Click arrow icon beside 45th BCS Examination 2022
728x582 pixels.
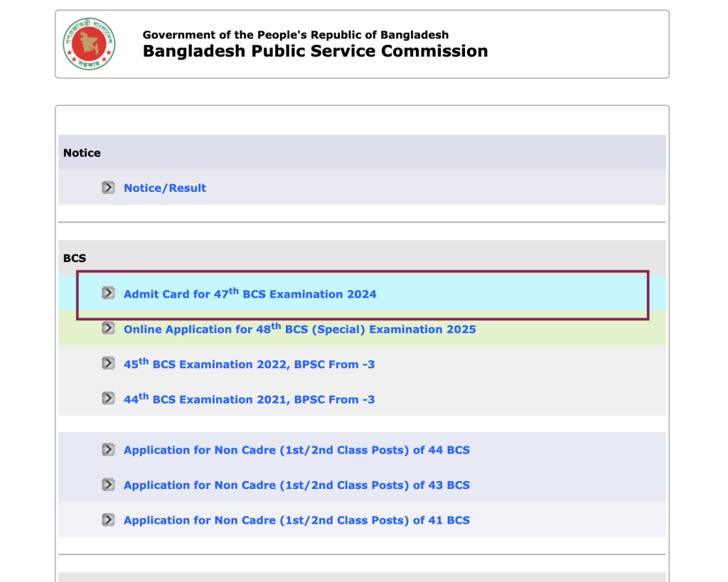click(x=108, y=363)
